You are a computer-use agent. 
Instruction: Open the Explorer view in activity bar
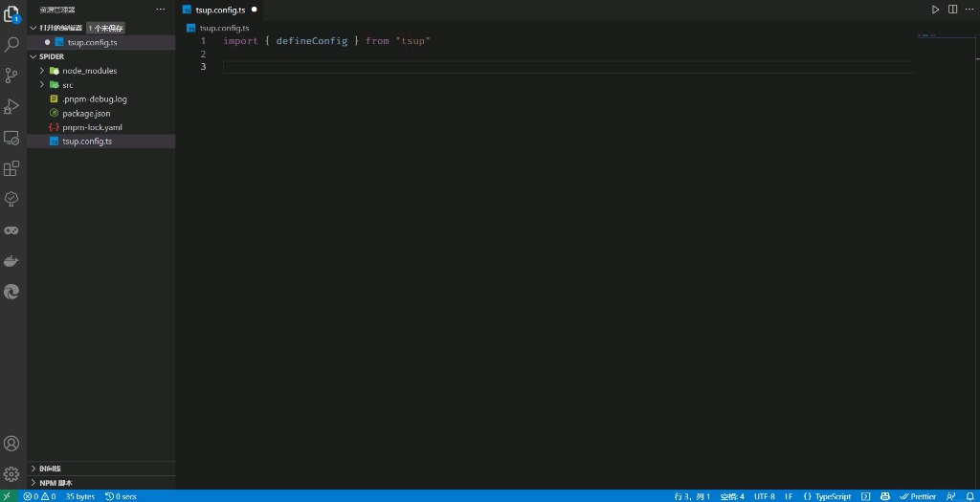point(11,14)
